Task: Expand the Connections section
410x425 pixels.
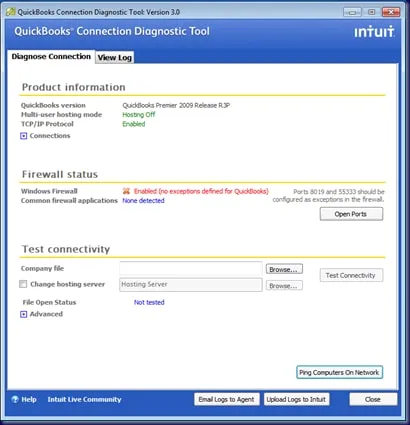Action: pos(23,136)
